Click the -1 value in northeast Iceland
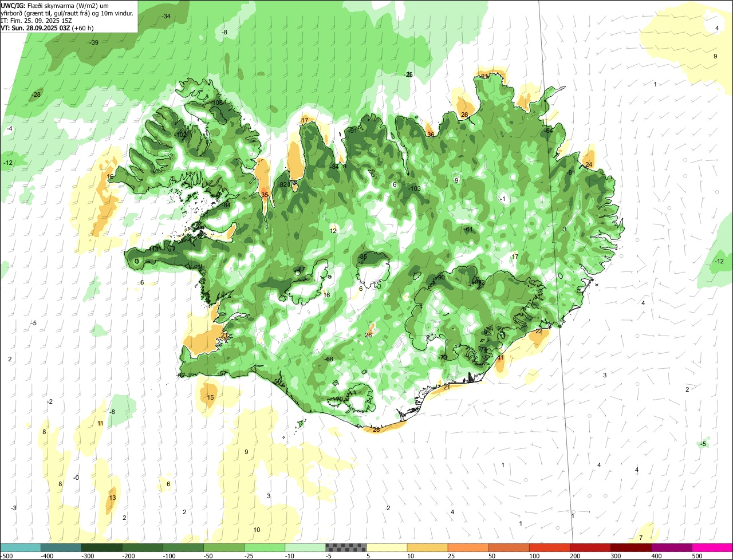The image size is (733, 560). click(502, 199)
